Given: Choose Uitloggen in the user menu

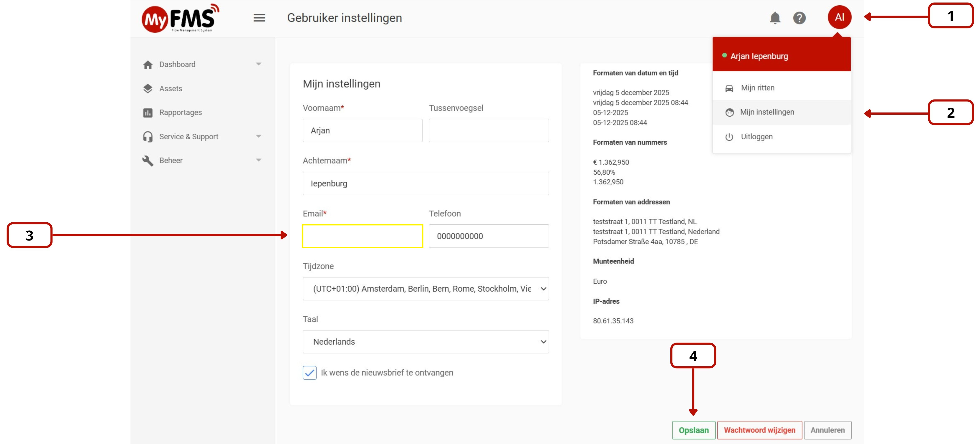Looking at the screenshot, I should [756, 137].
